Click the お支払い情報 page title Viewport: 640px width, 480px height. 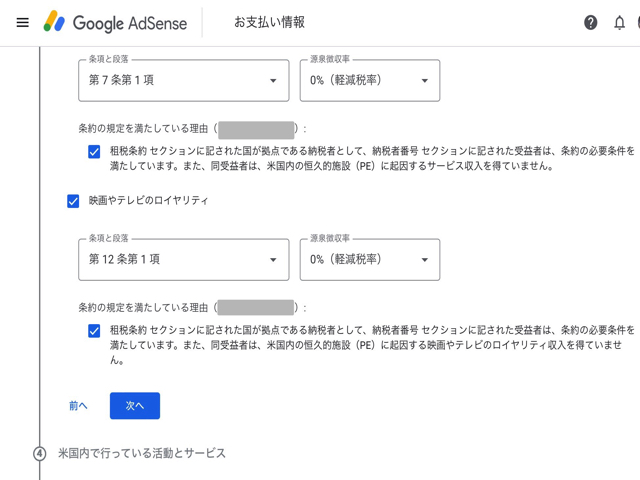point(269,22)
